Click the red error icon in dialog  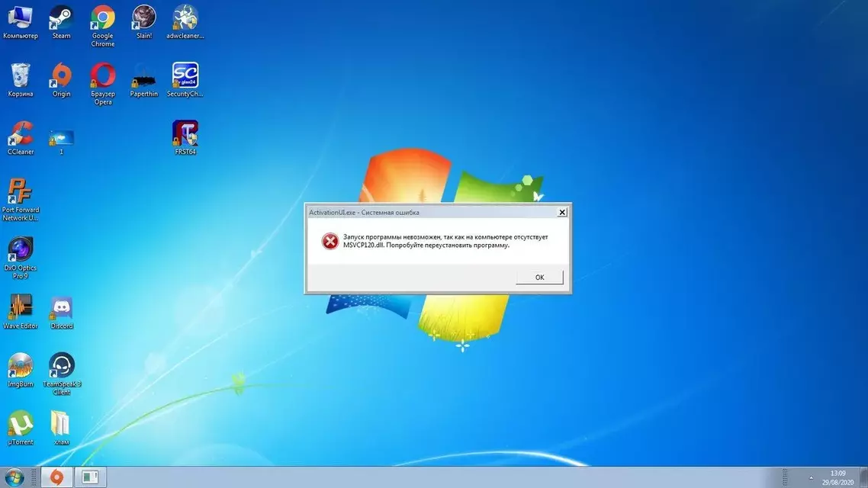[x=330, y=241]
